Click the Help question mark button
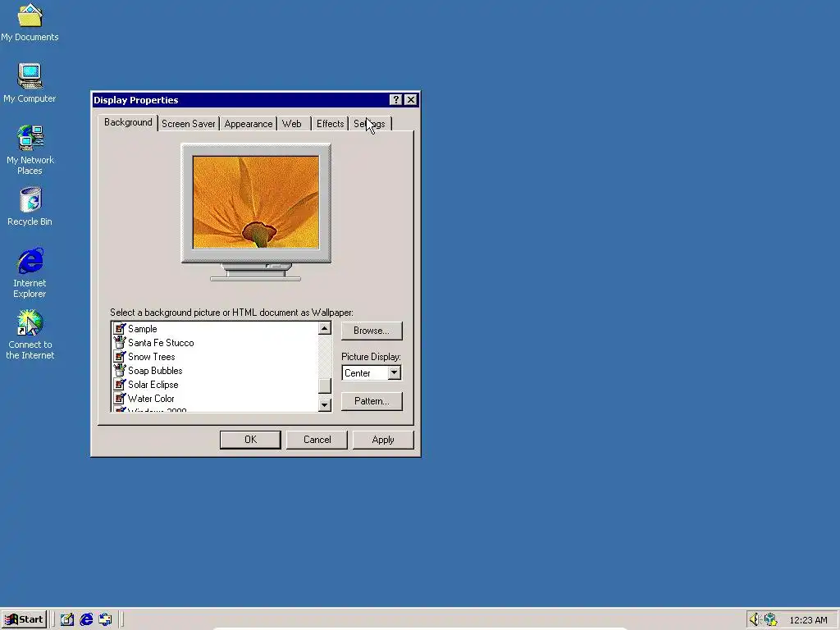This screenshot has height=630, width=840. tap(395, 99)
